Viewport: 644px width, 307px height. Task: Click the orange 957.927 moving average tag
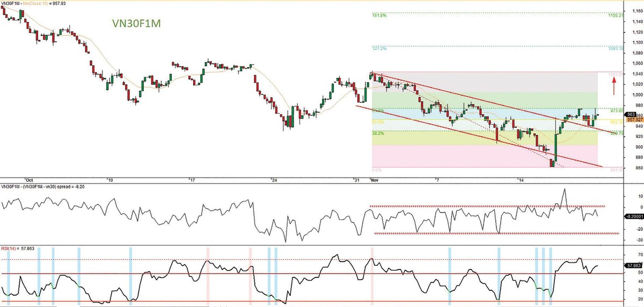(x=633, y=120)
